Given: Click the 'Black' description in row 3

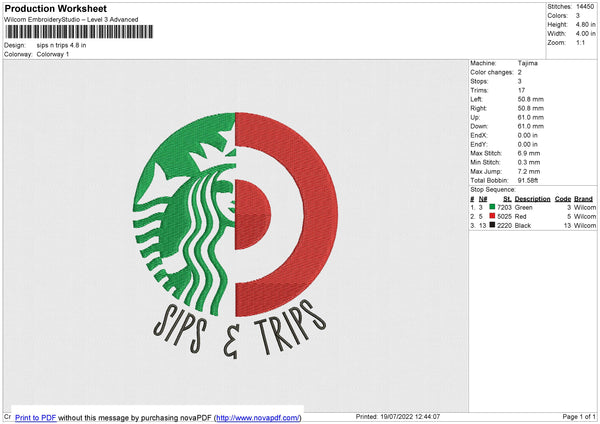Looking at the screenshot, I should point(523,226).
